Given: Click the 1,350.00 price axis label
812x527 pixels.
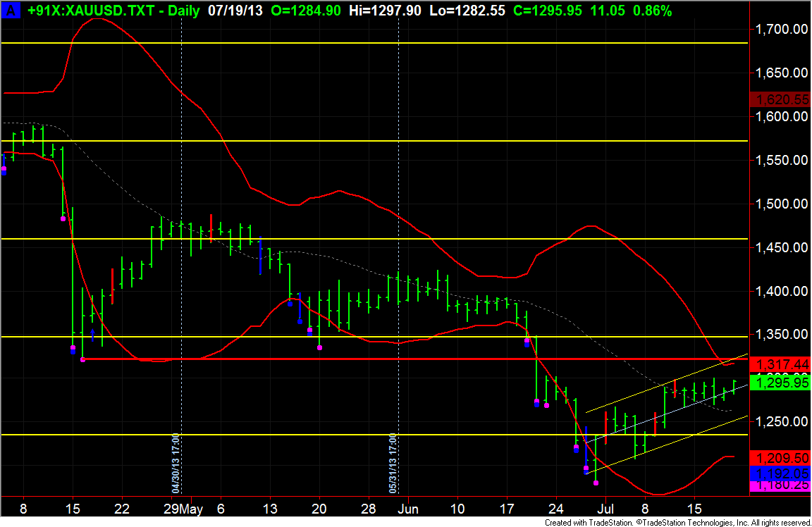Looking at the screenshot, I should [x=782, y=335].
